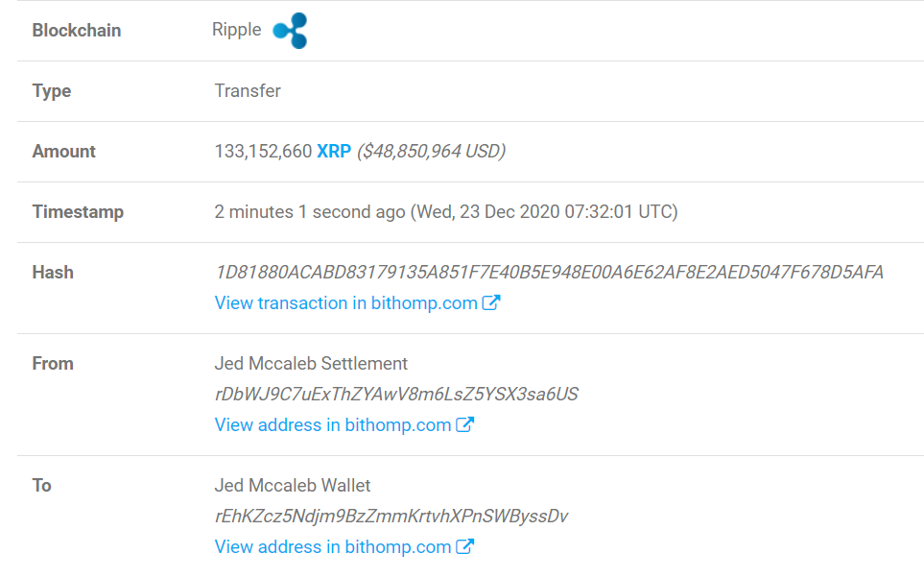Open "View transaction in bithomp.com" link text
924x578 pixels.
tap(345, 303)
